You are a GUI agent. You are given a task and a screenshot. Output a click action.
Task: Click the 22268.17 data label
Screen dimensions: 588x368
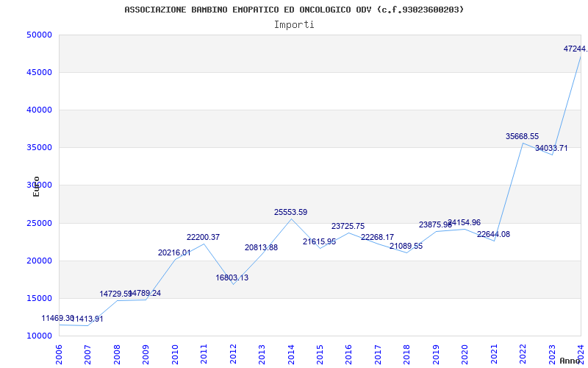click(377, 237)
